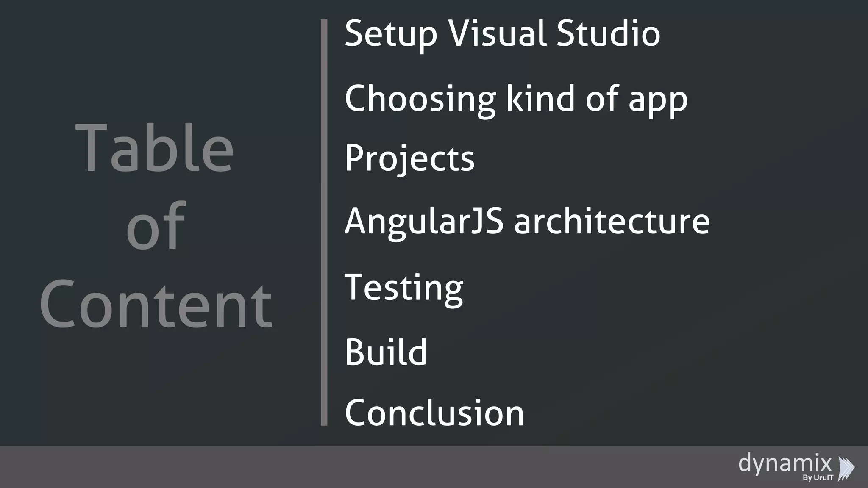The width and height of the screenshot is (868, 488).
Task: Jump to the "Testing" agenda item
Action: click(404, 288)
